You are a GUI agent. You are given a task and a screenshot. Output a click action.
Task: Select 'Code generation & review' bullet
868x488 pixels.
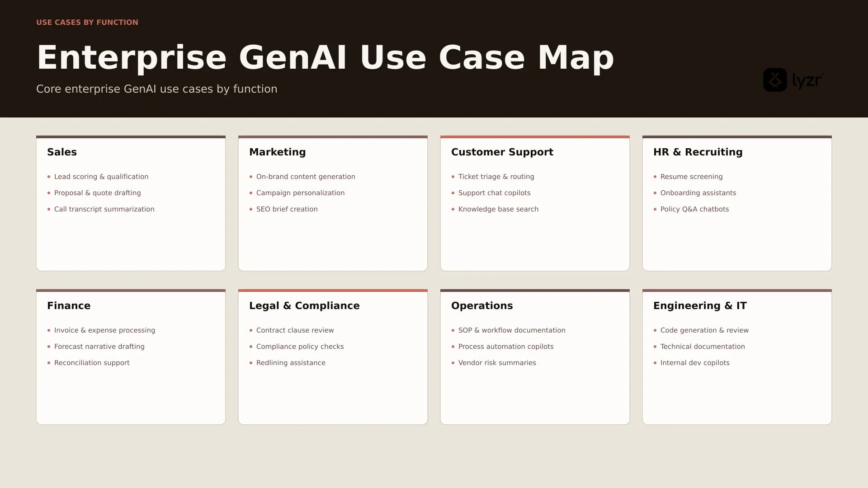705,330
